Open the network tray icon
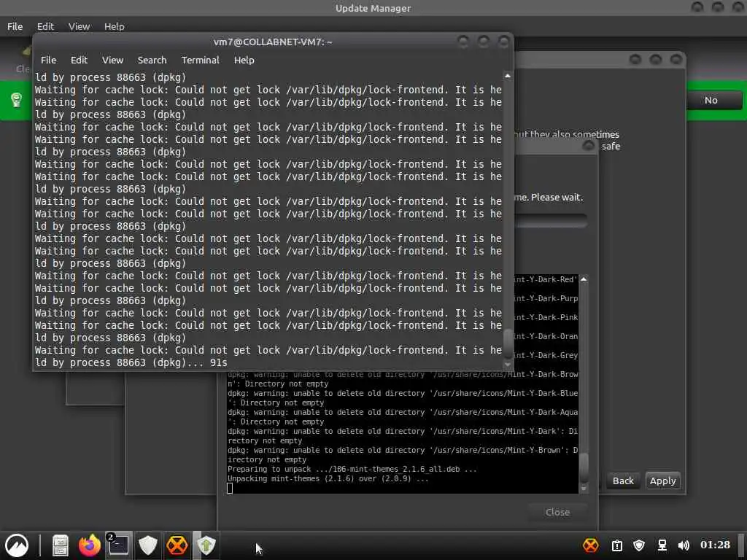The width and height of the screenshot is (747, 560). click(x=662, y=545)
